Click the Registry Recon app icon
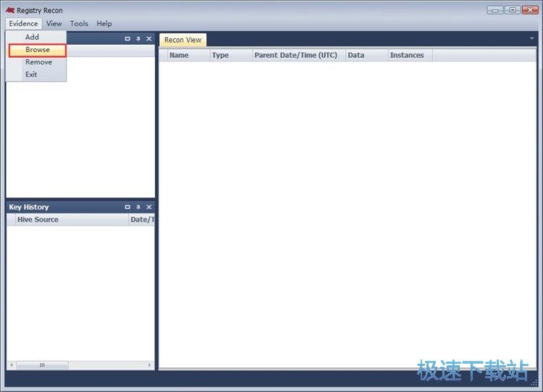Image resolution: width=543 pixels, height=392 pixels. click(10, 10)
